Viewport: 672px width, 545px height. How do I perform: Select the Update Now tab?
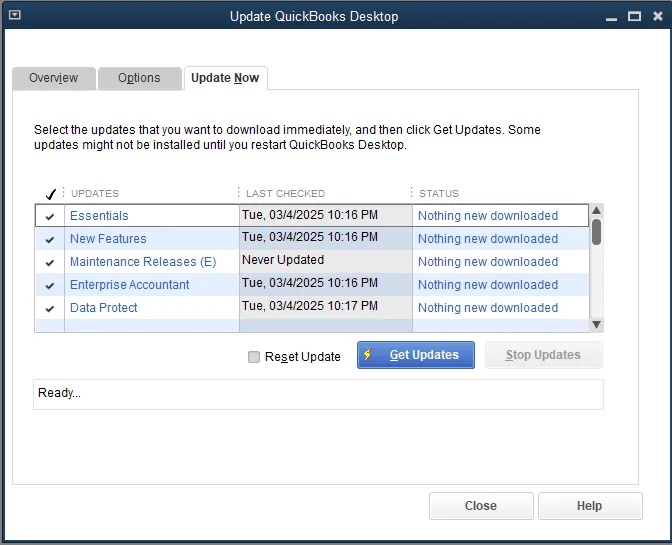[x=225, y=78]
